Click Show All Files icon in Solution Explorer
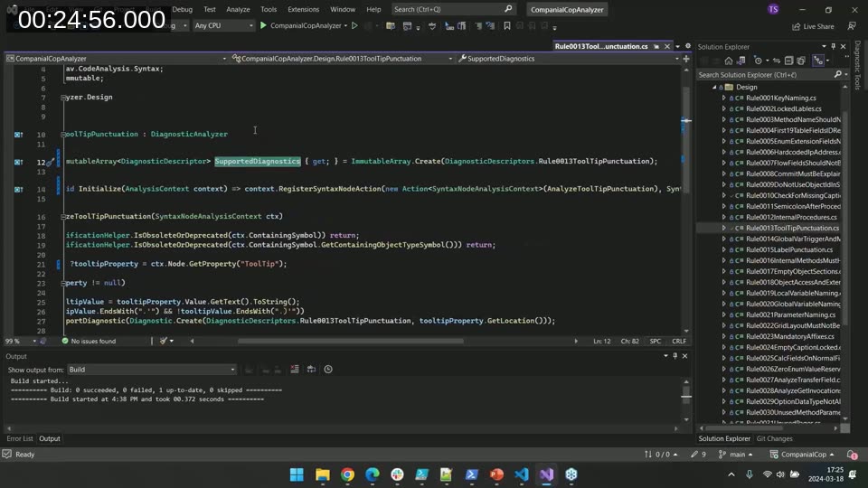This screenshot has height=488, width=868. coord(801,61)
